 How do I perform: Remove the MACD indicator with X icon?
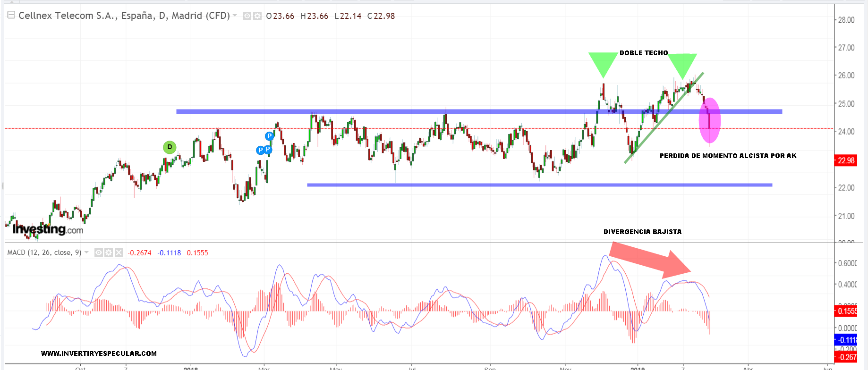tap(119, 252)
